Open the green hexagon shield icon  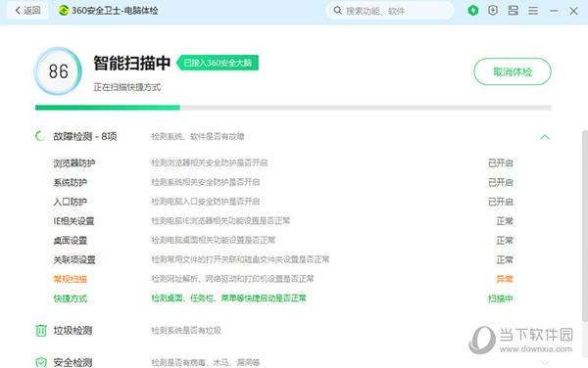pos(473,11)
